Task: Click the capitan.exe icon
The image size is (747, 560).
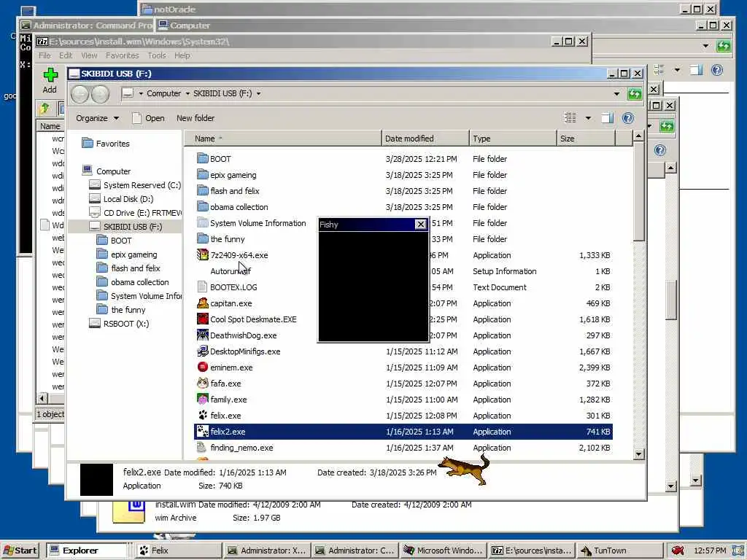Action: click(x=203, y=303)
